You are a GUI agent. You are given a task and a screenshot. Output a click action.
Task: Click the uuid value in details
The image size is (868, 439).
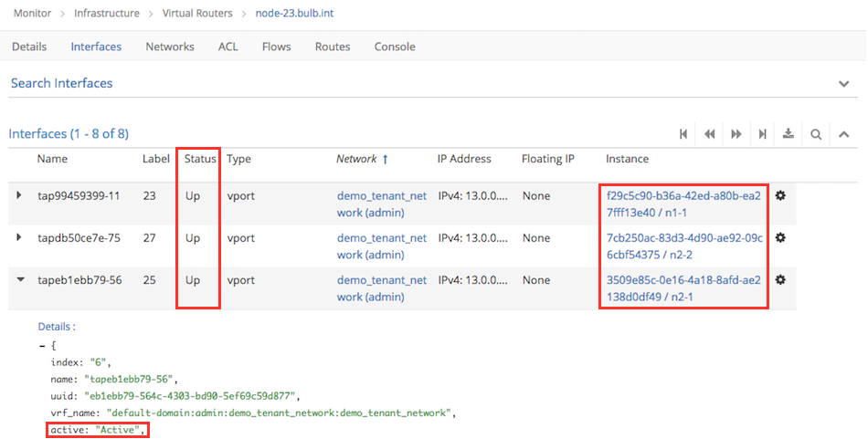click(192, 396)
